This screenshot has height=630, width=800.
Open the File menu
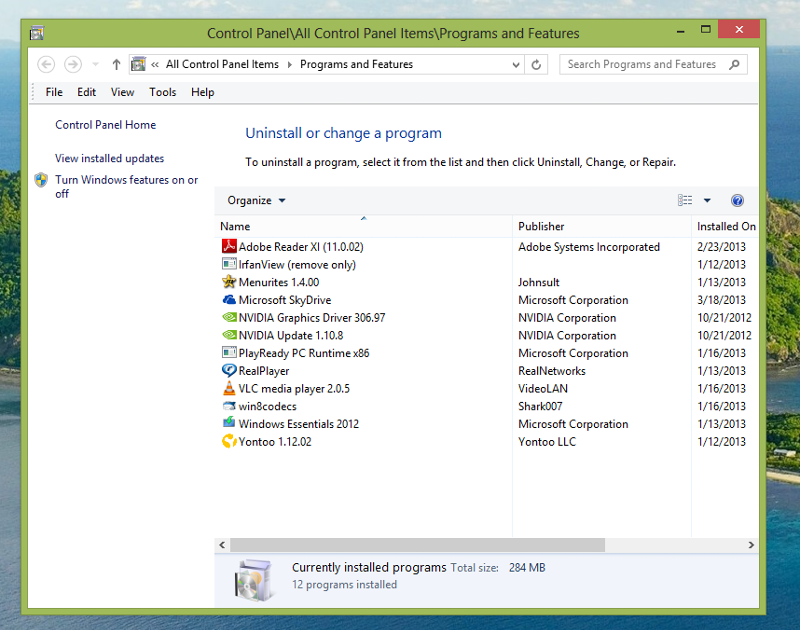coord(54,92)
